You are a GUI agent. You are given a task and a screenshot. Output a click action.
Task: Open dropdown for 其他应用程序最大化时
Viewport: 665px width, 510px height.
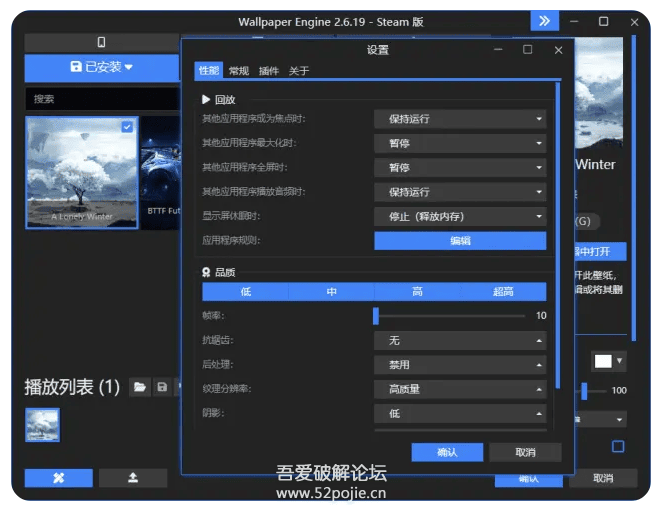460,143
